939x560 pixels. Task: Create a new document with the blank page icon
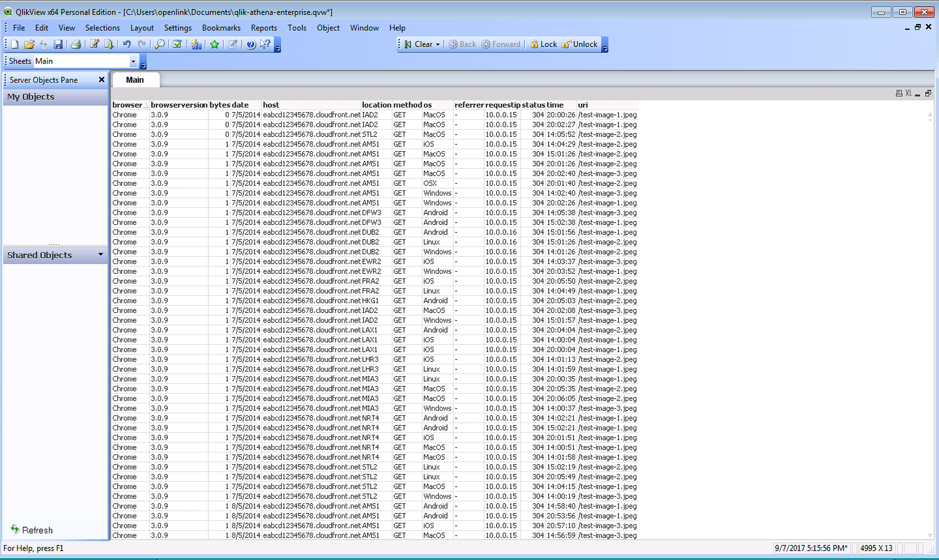tap(15, 45)
